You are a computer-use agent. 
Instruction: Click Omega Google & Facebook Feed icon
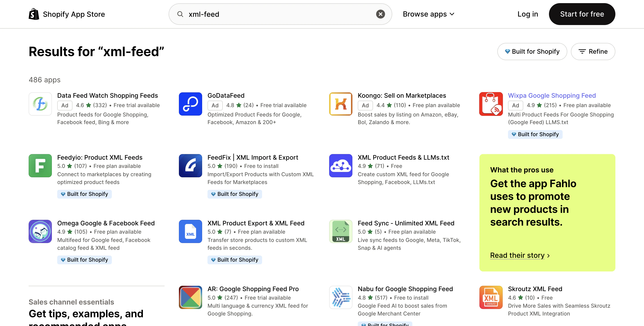coord(40,231)
